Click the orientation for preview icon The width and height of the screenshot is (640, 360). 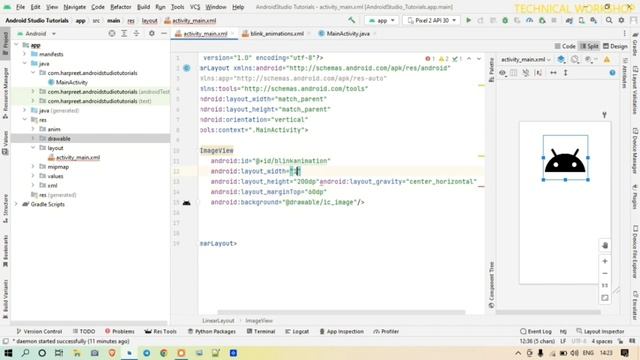575,60
